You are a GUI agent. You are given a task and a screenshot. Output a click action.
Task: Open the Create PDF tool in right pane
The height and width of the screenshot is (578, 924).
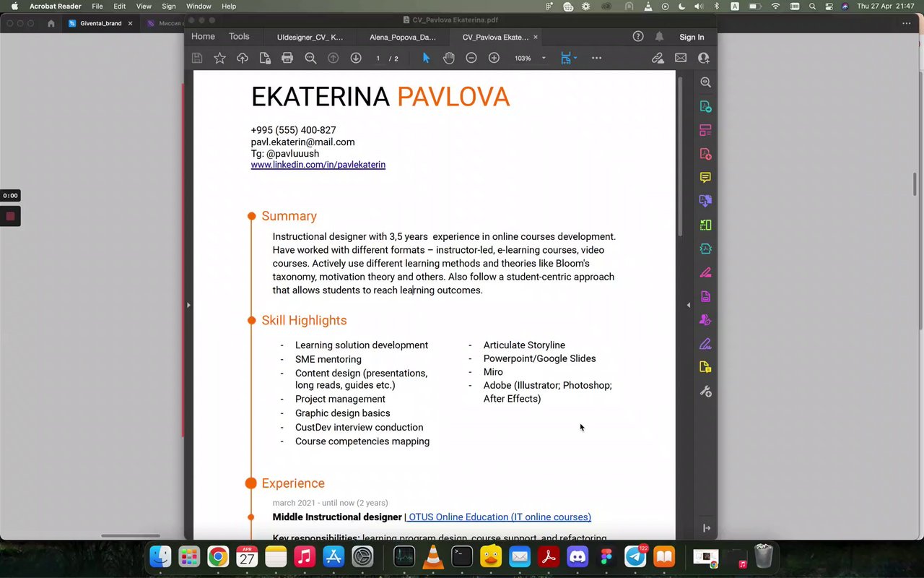point(705,154)
